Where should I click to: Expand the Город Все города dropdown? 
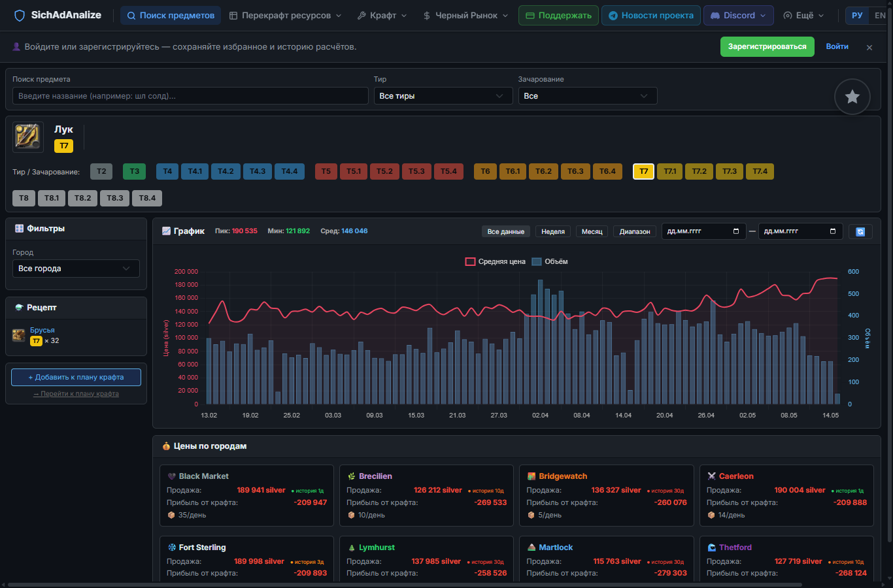pyautogui.click(x=76, y=269)
